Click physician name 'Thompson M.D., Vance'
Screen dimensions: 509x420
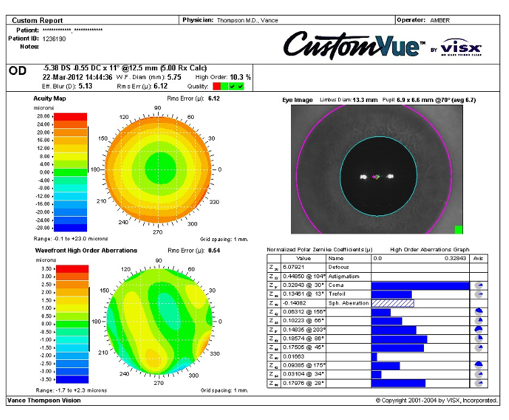click(x=247, y=20)
